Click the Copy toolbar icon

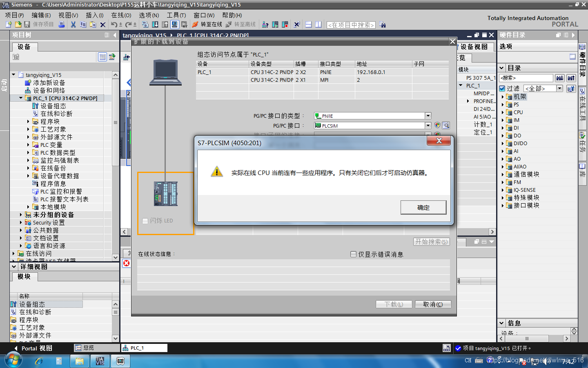pos(83,25)
